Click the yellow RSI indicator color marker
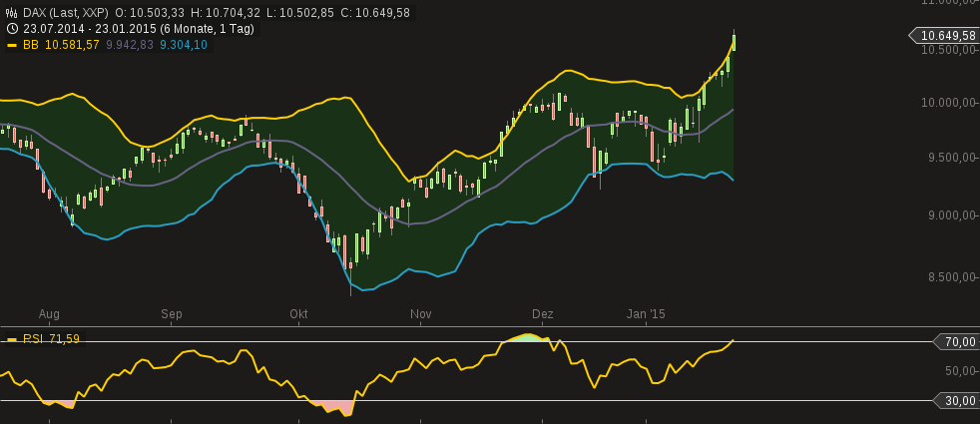 (11, 340)
